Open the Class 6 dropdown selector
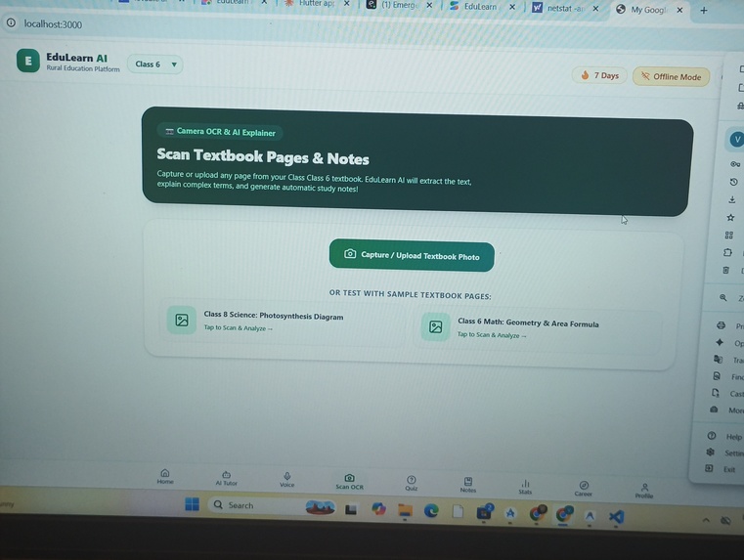The image size is (744, 560). tap(155, 64)
